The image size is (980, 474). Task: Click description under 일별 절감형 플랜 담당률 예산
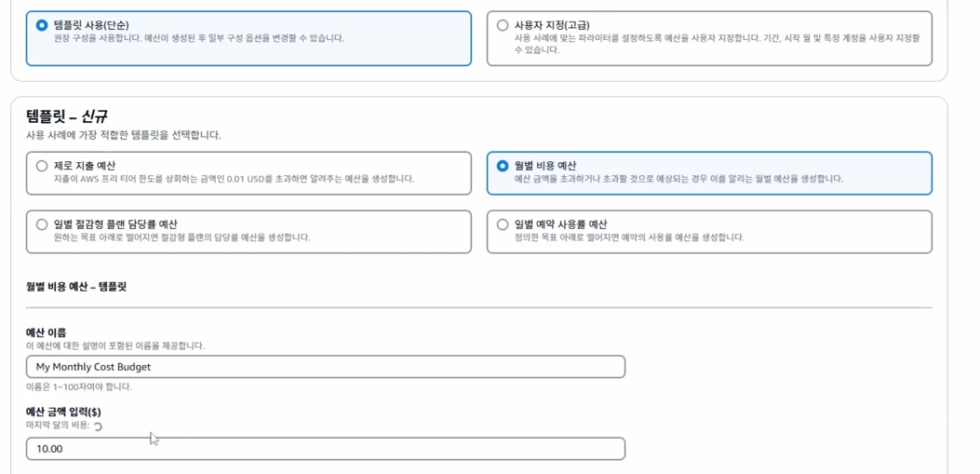(x=182, y=237)
